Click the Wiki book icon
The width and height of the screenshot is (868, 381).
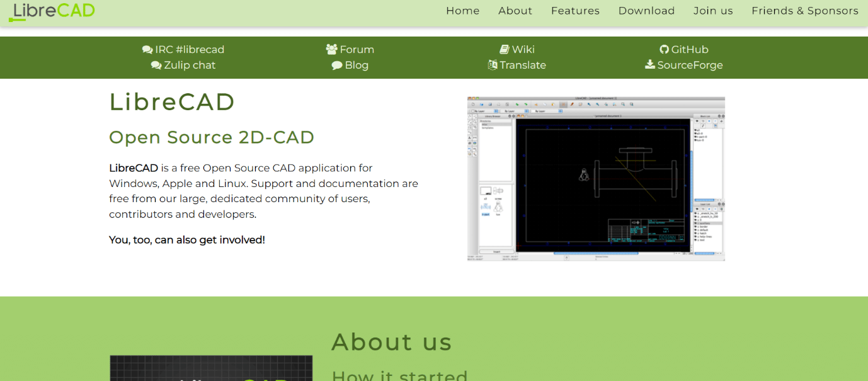pyautogui.click(x=505, y=49)
